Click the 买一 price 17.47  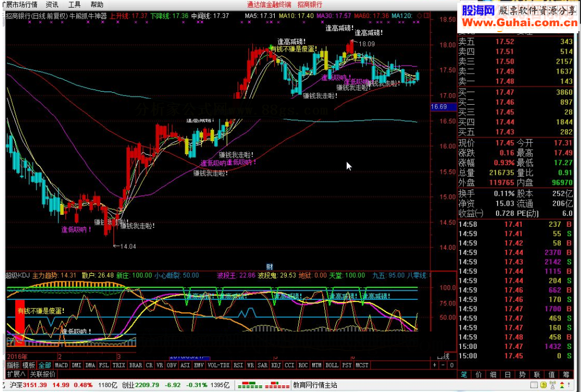[505, 92]
